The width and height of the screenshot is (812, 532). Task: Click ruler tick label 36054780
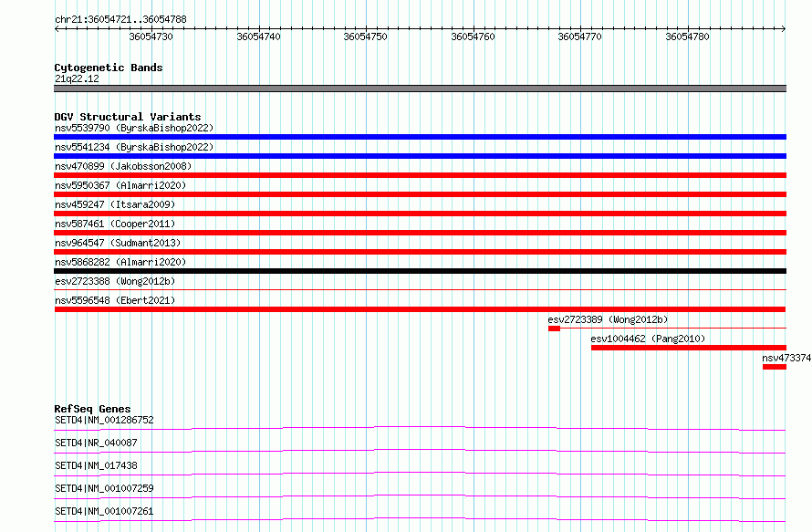[x=687, y=37]
